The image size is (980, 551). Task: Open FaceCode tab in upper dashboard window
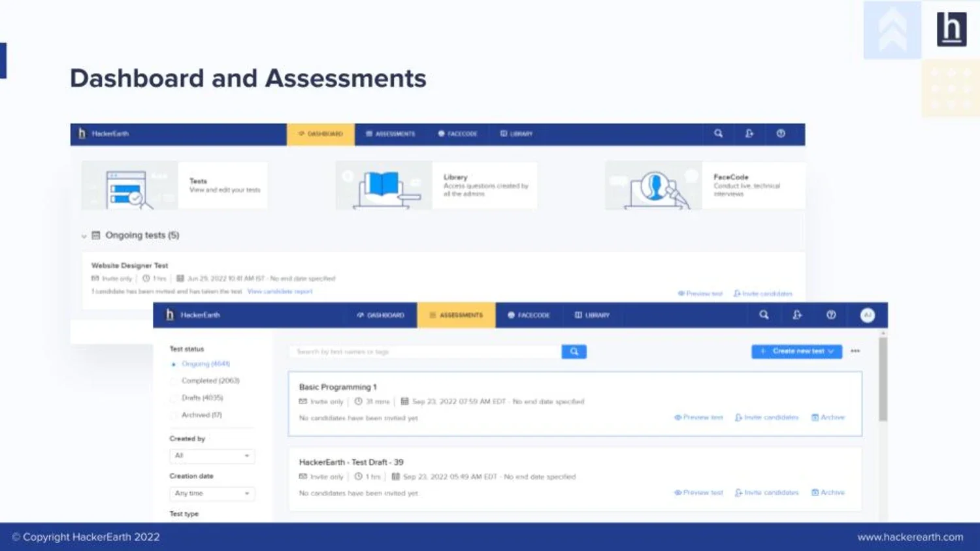coord(457,134)
